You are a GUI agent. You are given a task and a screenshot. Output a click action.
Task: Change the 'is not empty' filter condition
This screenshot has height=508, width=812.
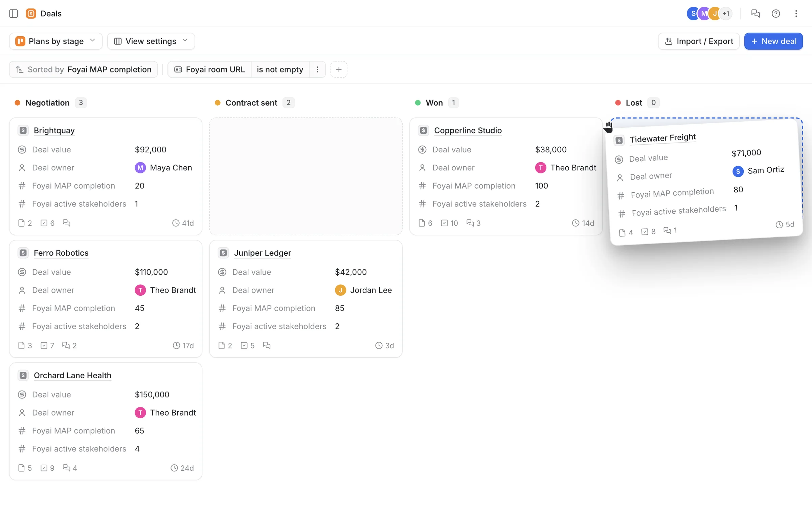coord(280,69)
